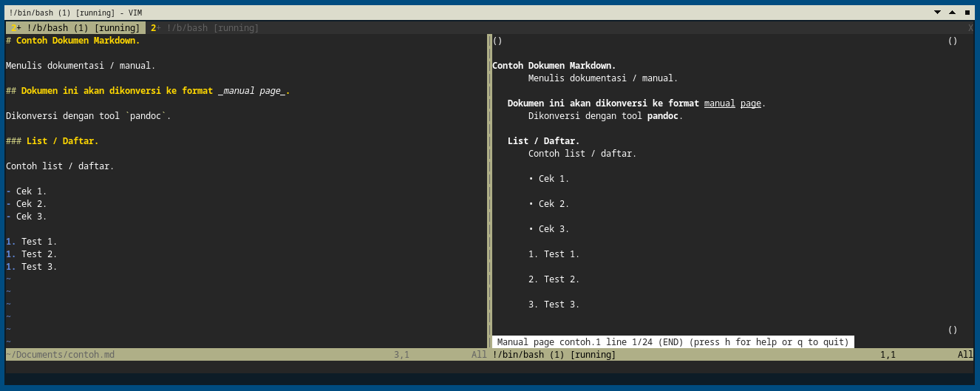The width and height of the screenshot is (980, 391).
Task: Click the '### List / Daftar.' heading in the editor
Action: click(x=52, y=141)
